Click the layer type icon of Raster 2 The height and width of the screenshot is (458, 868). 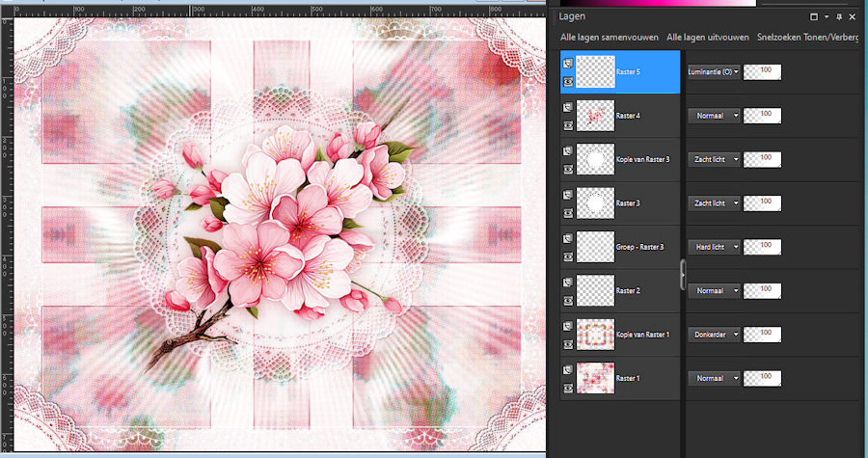568,282
